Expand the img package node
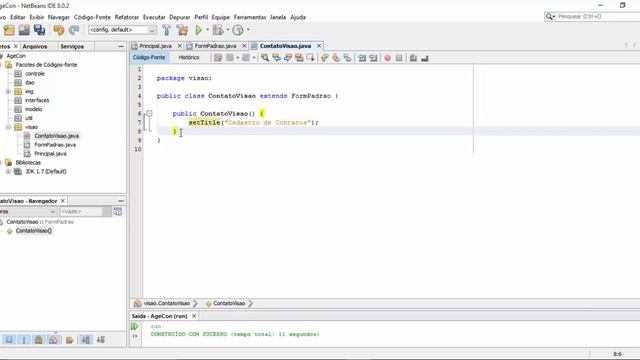640x360 pixels. coord(8,92)
